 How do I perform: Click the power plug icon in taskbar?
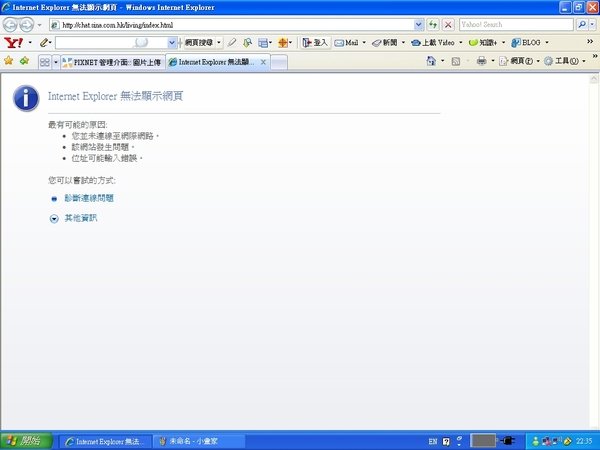(507, 441)
